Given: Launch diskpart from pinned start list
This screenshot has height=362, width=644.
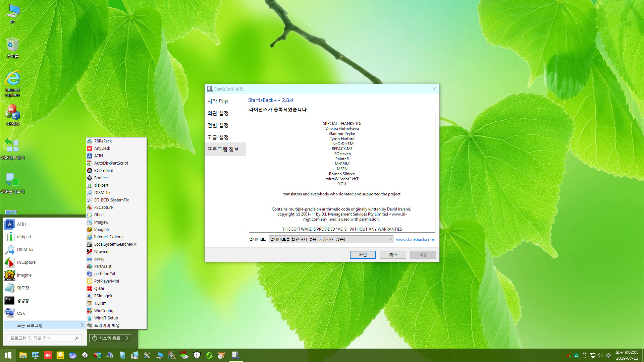Looking at the screenshot, I should click(x=44, y=237).
